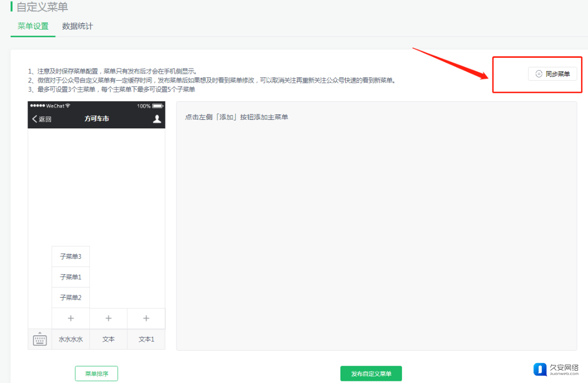Add submenu with plus above 文本1
588x383 pixels.
(146, 318)
